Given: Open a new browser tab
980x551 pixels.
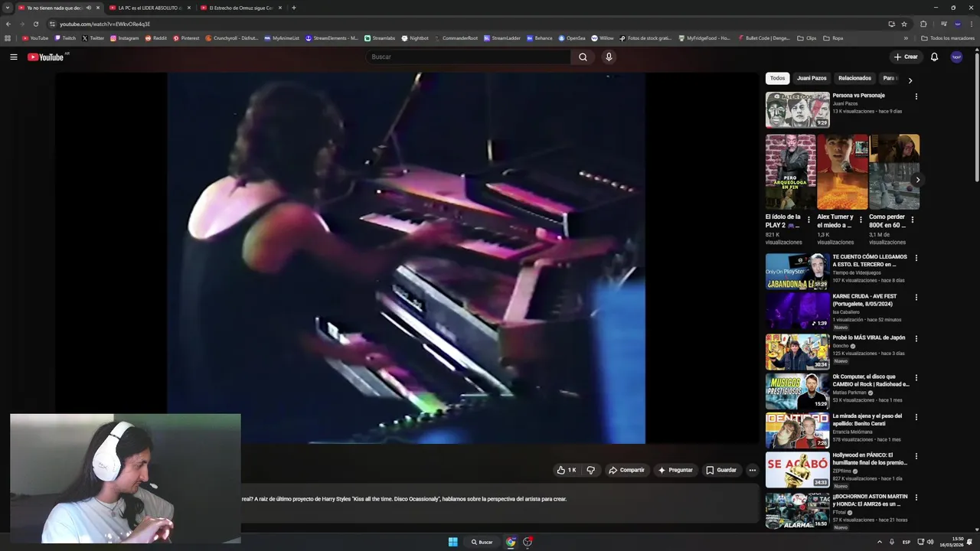Looking at the screenshot, I should click(294, 8).
